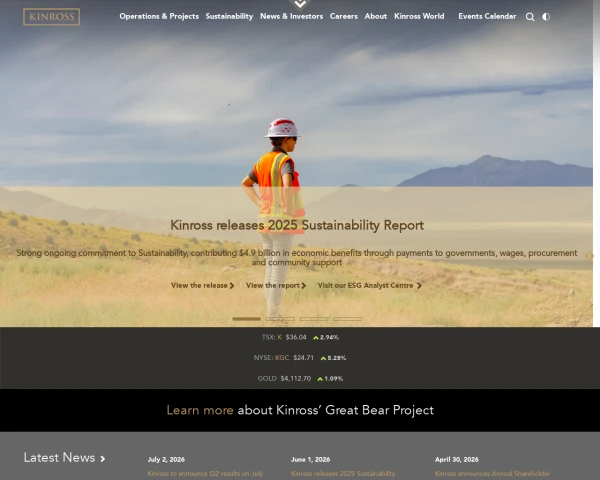Open the site search magnifier icon
Image resolution: width=600 pixels, height=480 pixels.
(530, 17)
